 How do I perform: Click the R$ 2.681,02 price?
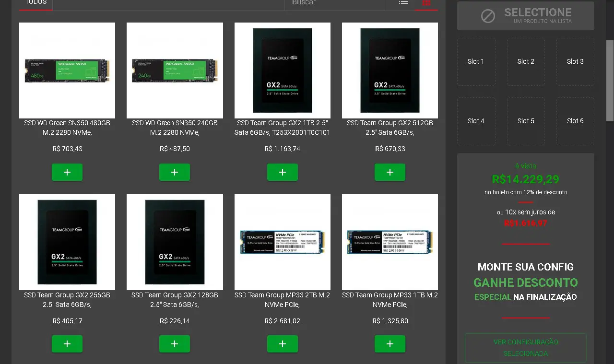(x=283, y=321)
